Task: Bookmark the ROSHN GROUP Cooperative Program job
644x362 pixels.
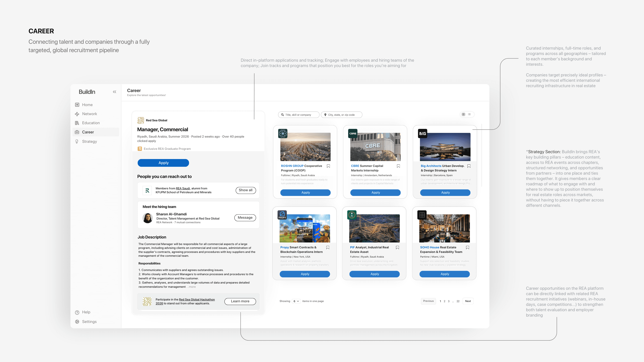Action: 329,166
